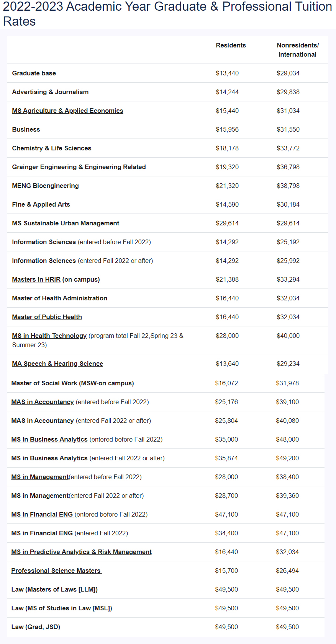Image resolution: width=336 pixels, height=644 pixels.
Task: Open Master of Health Administration link
Action: [x=59, y=298]
